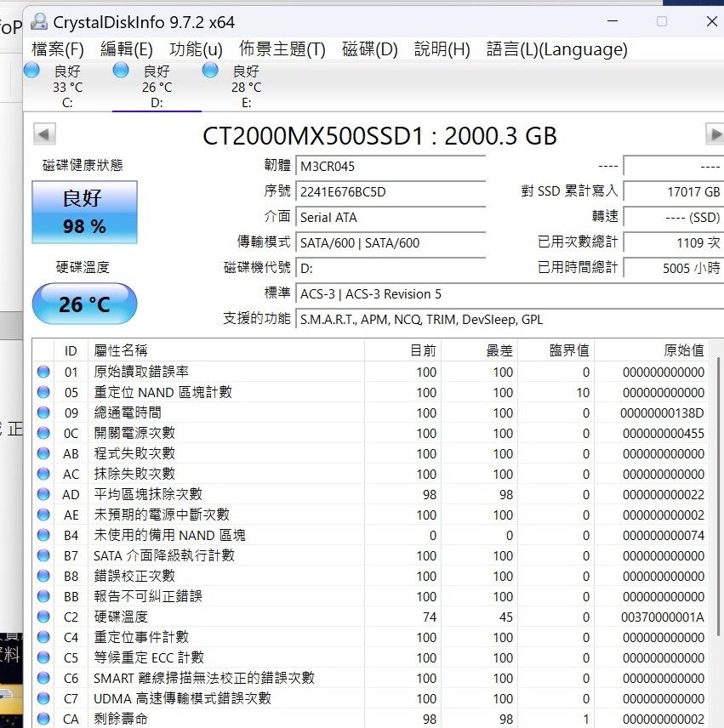Open the 磁碟(D) menu
Screen dimensions: 724x728
click(369, 49)
